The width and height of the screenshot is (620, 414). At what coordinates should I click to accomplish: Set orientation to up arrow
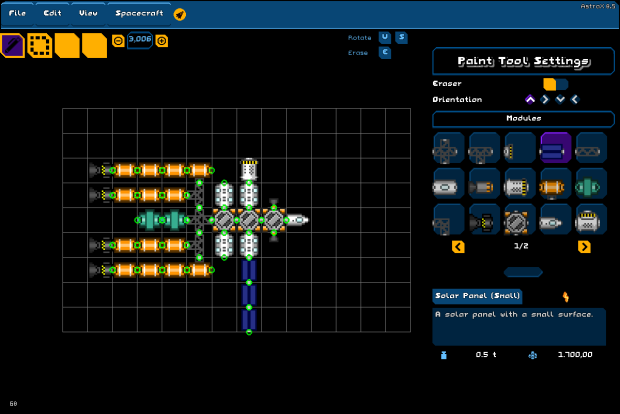pyautogui.click(x=530, y=99)
